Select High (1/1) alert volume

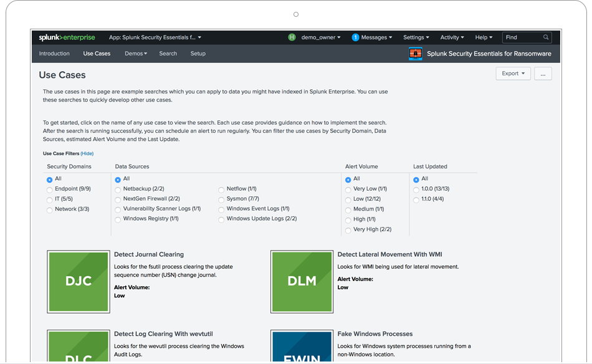(x=348, y=221)
